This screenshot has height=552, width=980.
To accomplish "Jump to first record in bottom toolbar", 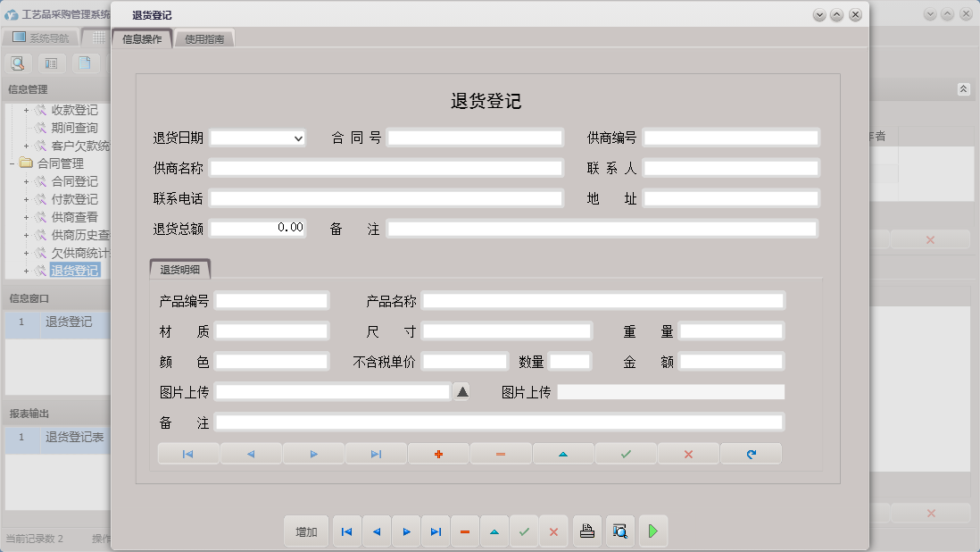I will pos(346,531).
